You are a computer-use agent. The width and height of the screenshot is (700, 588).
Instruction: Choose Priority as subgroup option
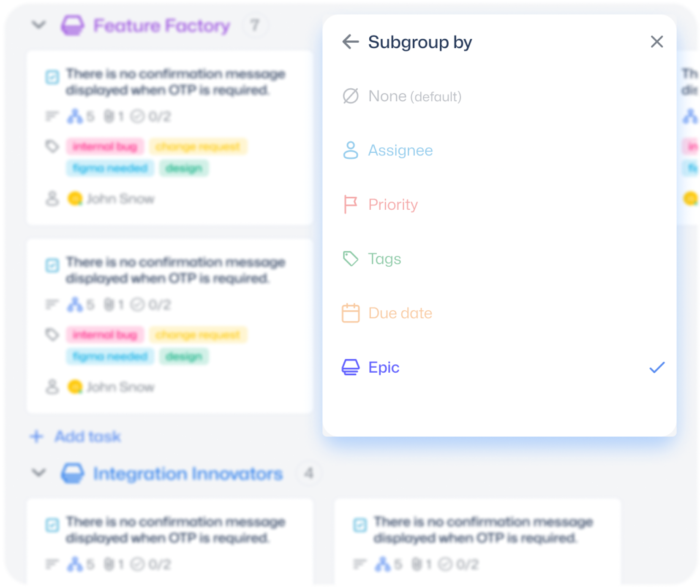point(499,205)
